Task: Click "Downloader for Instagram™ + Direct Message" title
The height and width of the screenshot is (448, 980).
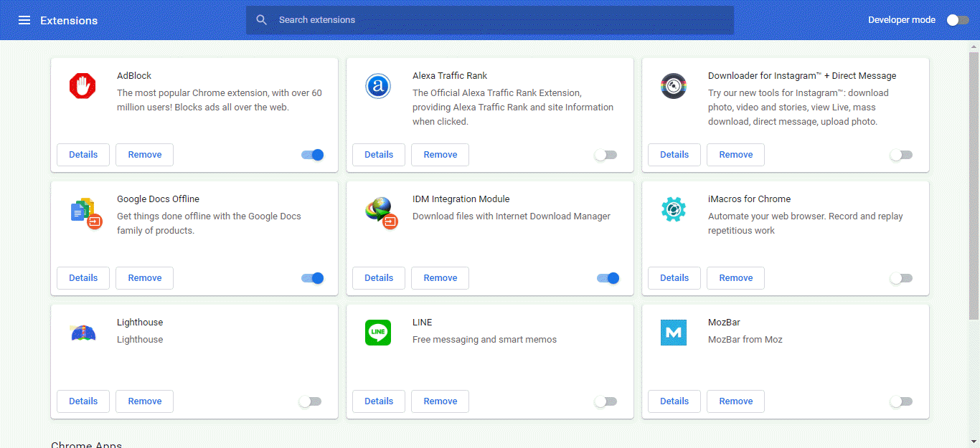Action: (x=802, y=76)
